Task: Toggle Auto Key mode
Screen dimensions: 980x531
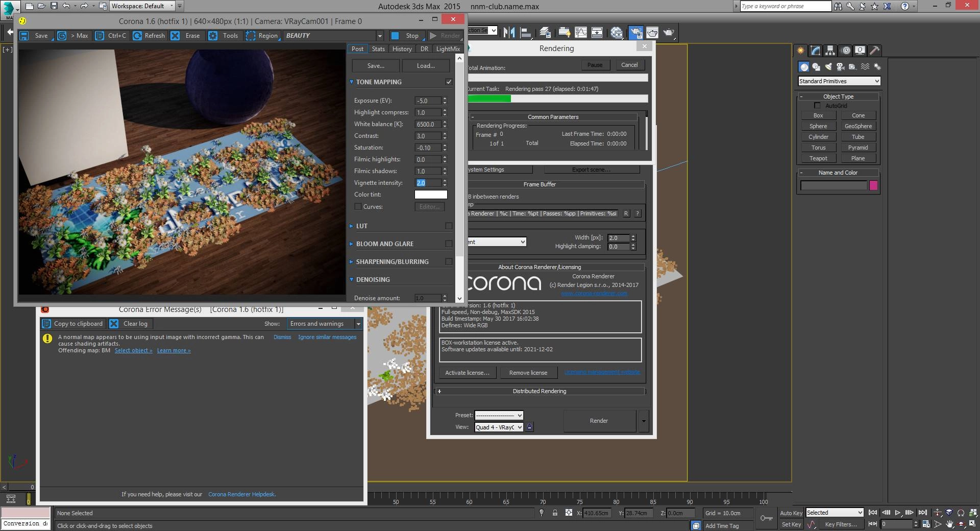Action: tap(791, 513)
